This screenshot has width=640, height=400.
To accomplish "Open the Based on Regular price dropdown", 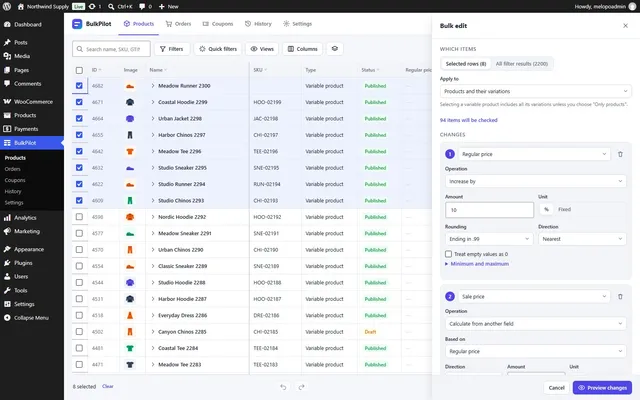I will (536, 351).
